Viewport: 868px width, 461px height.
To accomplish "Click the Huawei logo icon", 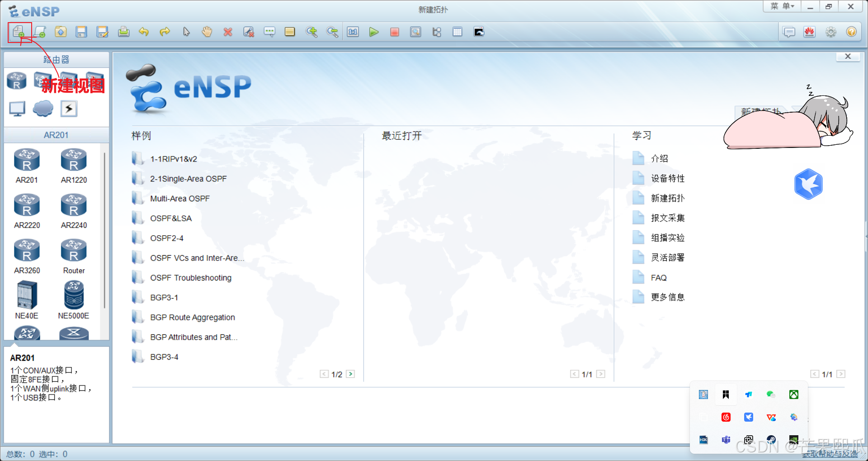I will [x=810, y=32].
